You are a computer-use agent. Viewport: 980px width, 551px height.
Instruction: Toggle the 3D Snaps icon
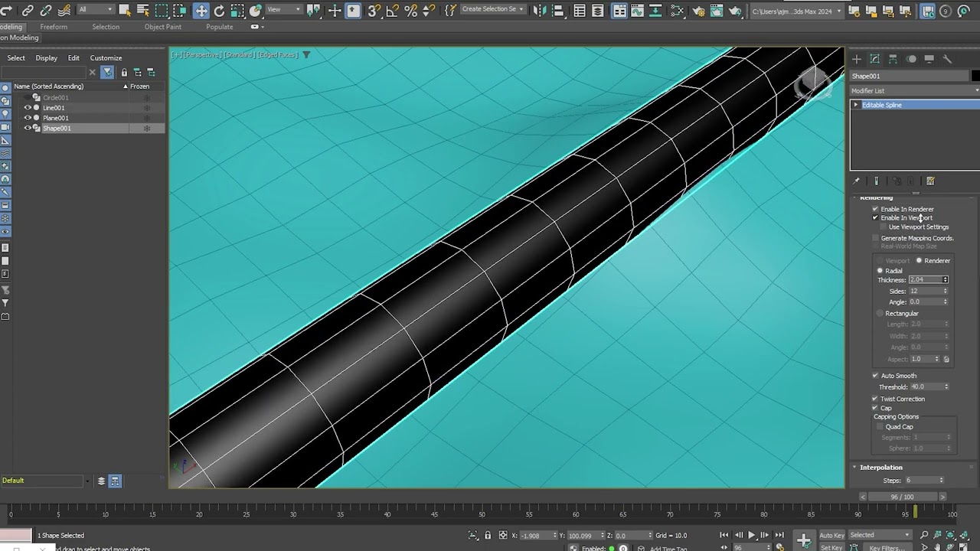click(374, 11)
